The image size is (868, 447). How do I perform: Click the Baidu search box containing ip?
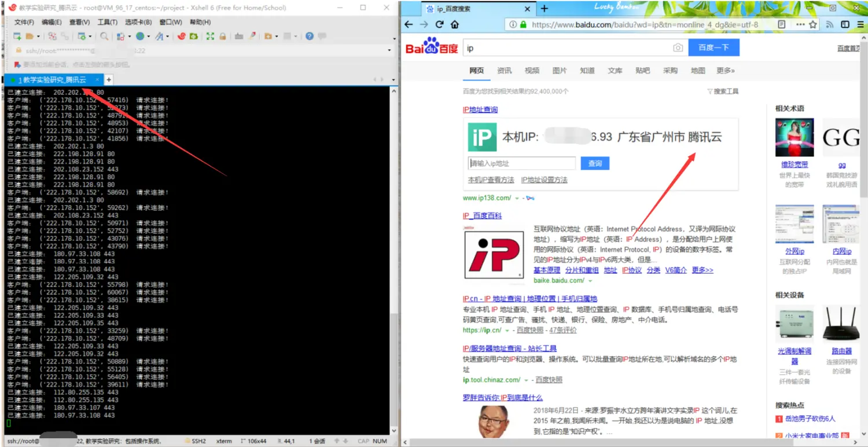(x=576, y=47)
